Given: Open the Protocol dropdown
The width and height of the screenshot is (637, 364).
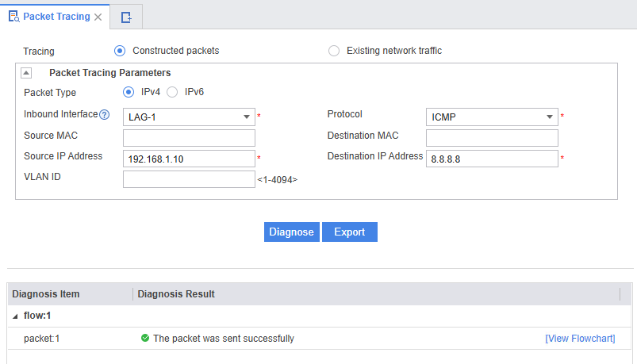Looking at the screenshot, I should pos(550,117).
